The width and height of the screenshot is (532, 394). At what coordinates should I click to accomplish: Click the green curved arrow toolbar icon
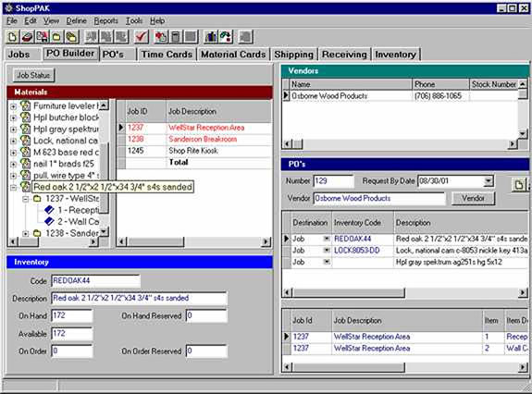click(226, 37)
